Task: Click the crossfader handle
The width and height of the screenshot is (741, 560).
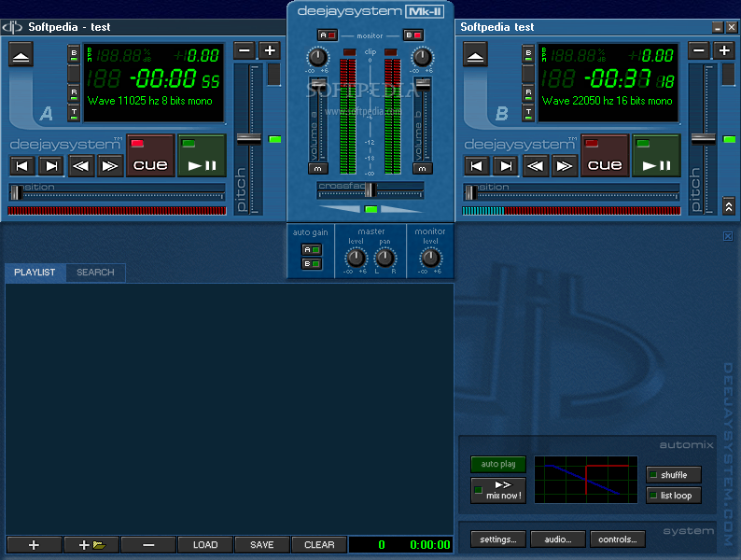Action: 370,190
